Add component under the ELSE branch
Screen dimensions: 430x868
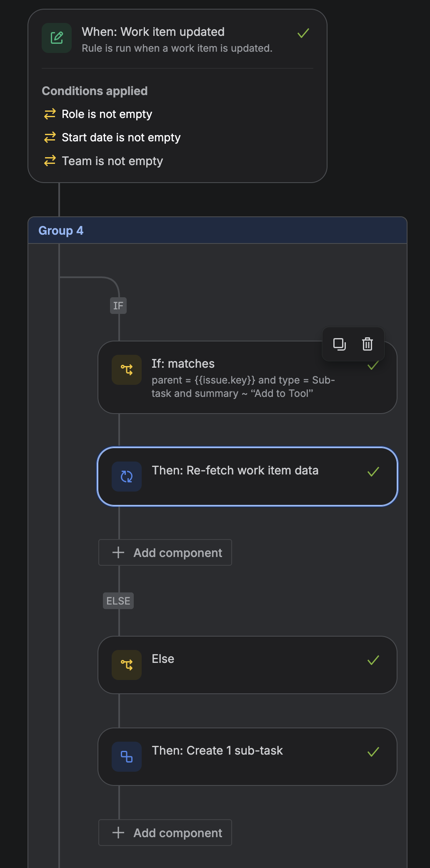(165, 833)
